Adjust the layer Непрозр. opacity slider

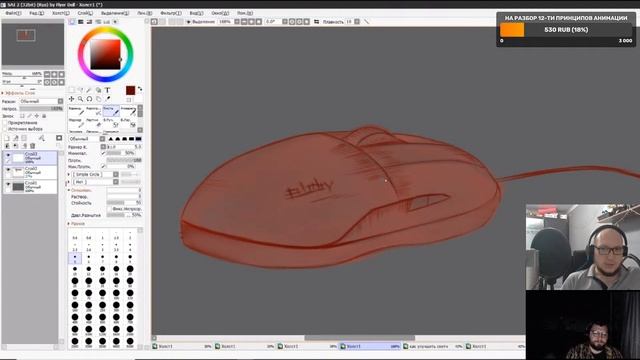click(41, 109)
